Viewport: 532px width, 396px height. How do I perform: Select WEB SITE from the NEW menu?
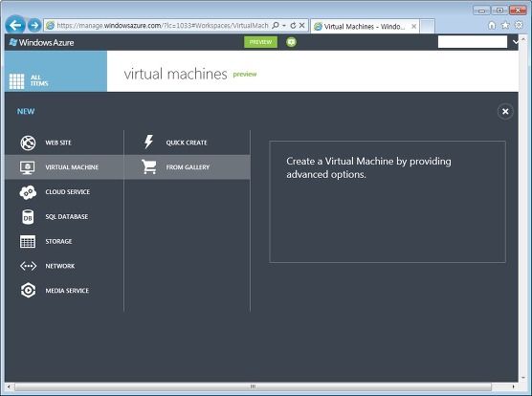click(x=64, y=143)
